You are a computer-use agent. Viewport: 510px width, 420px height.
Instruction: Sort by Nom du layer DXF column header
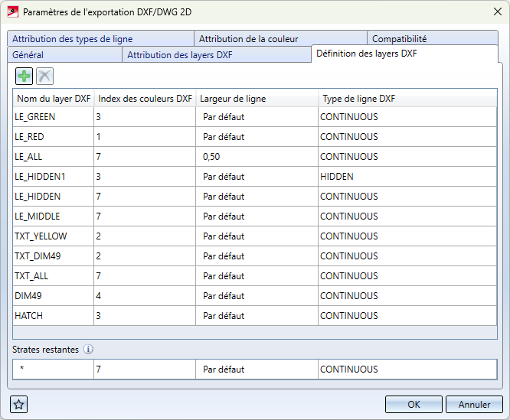(54, 99)
